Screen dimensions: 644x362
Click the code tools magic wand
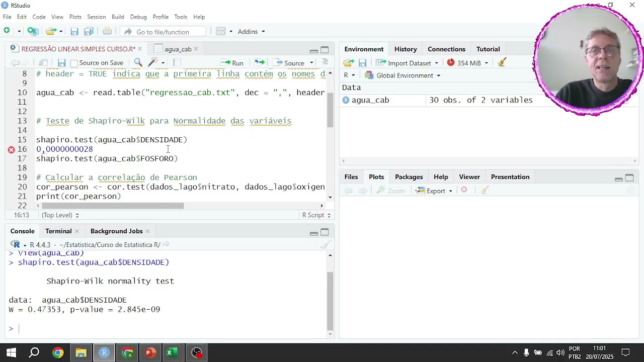coord(153,62)
